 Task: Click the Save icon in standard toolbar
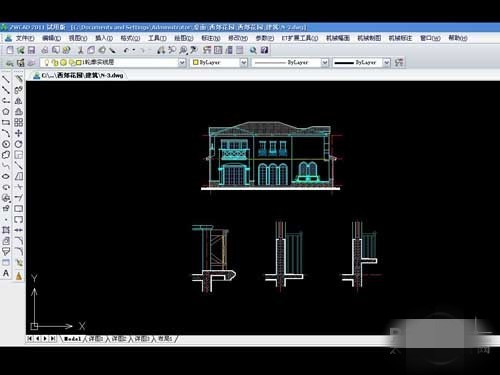pos(31,50)
